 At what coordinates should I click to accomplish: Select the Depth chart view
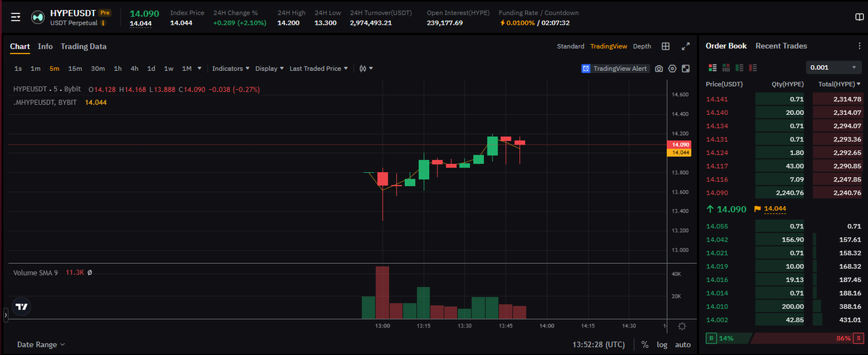click(x=642, y=46)
